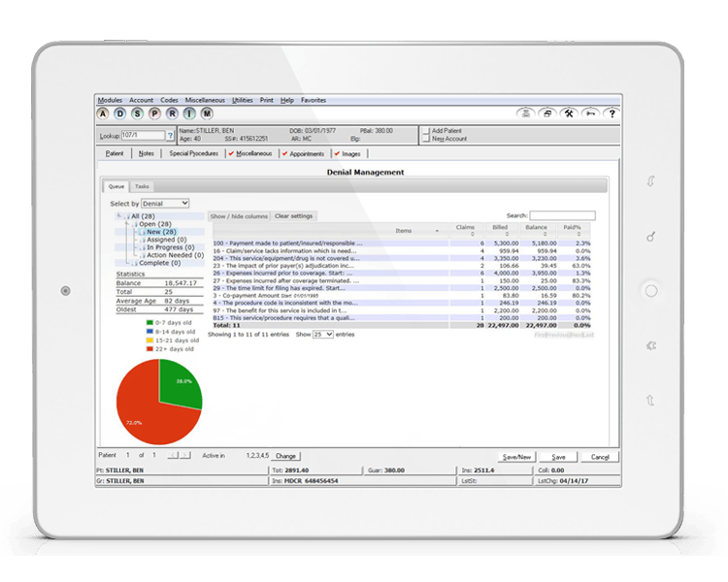Switch to the Tasks tab
Screen dimensions: 728x582
pyautogui.click(x=142, y=185)
